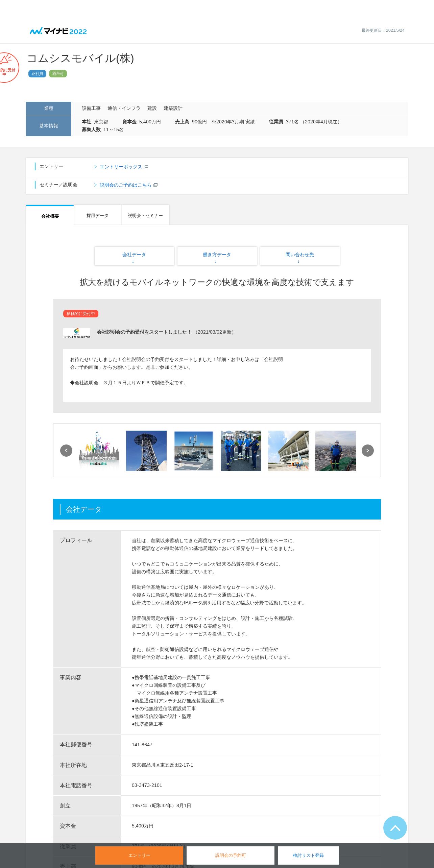434x868 pixels.
Task: Click the red 積極的に受付中 label
Action: 81,314
